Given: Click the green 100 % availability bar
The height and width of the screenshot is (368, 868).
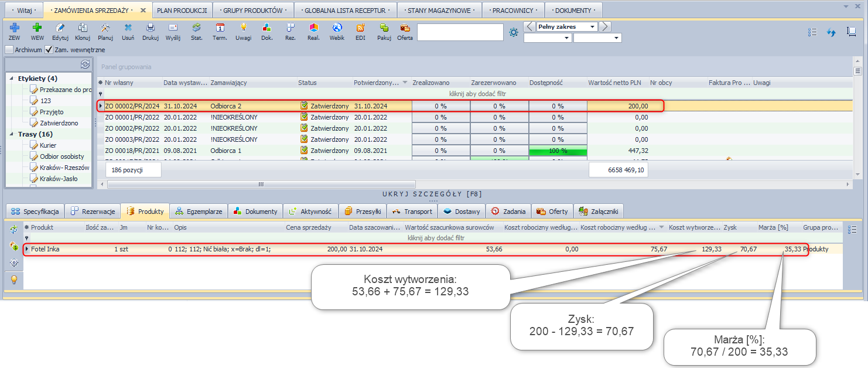Looking at the screenshot, I should pyautogui.click(x=558, y=151).
